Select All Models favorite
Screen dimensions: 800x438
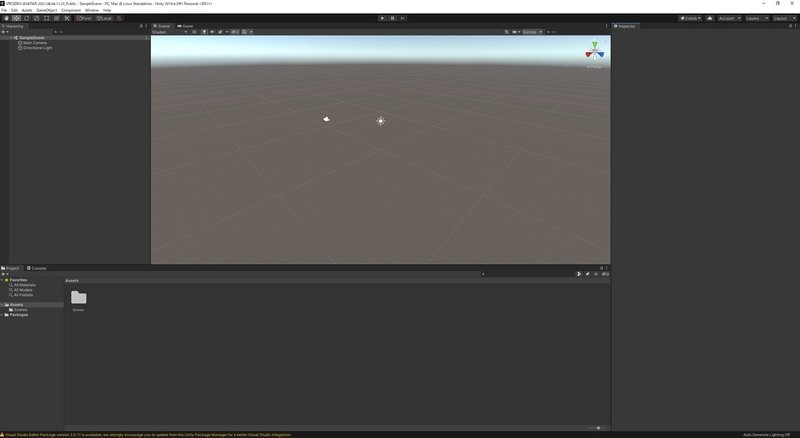point(22,290)
